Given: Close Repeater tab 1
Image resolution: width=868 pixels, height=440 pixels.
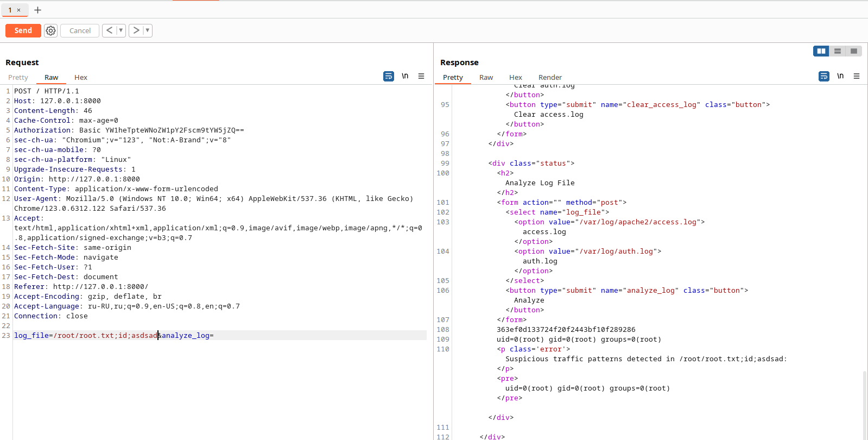Looking at the screenshot, I should (18, 10).
